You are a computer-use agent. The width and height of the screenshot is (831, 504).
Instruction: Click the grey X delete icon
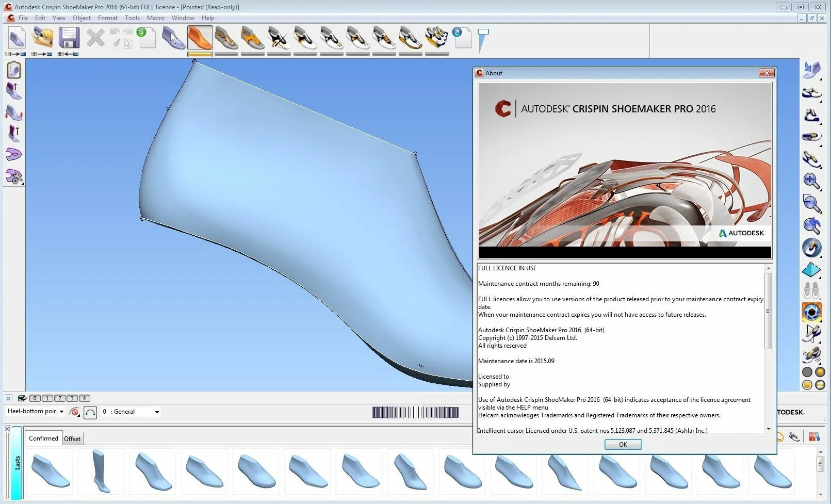95,38
